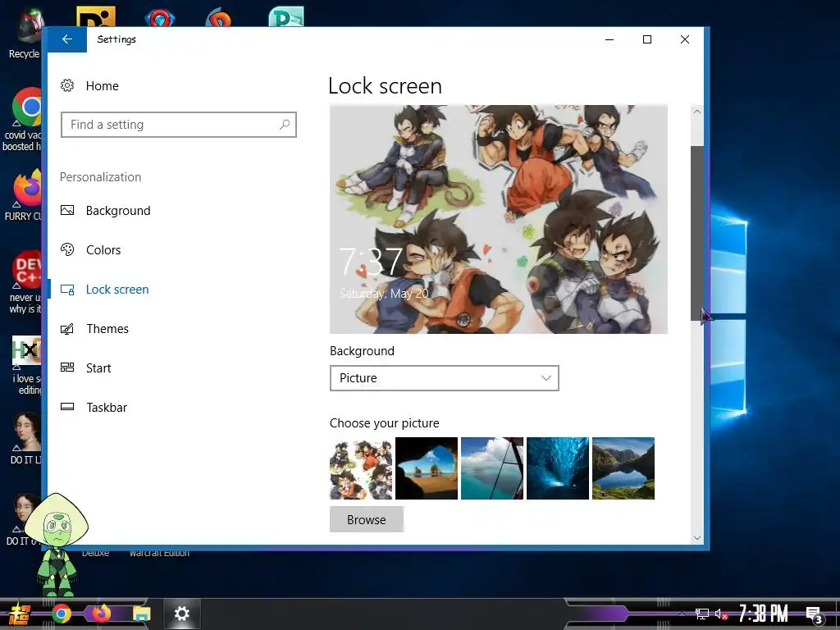This screenshot has height=630, width=840.
Task: Select the HxD desktop shortcut
Action: 26,365
